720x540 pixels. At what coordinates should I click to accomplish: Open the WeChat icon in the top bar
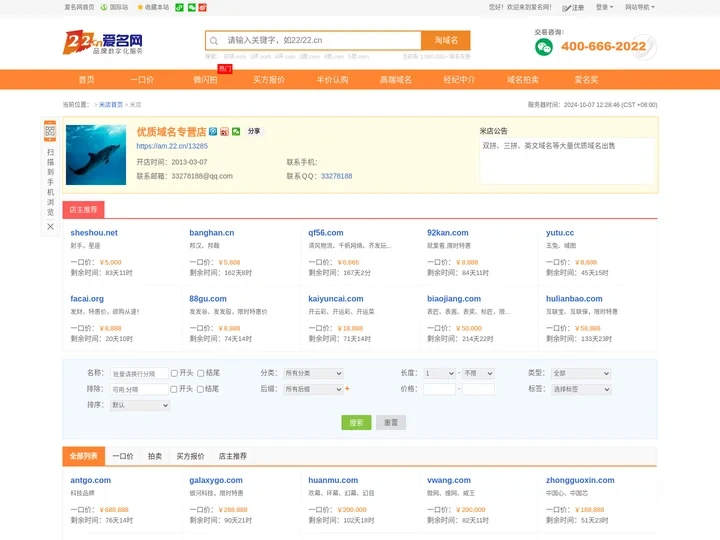pos(191,7)
